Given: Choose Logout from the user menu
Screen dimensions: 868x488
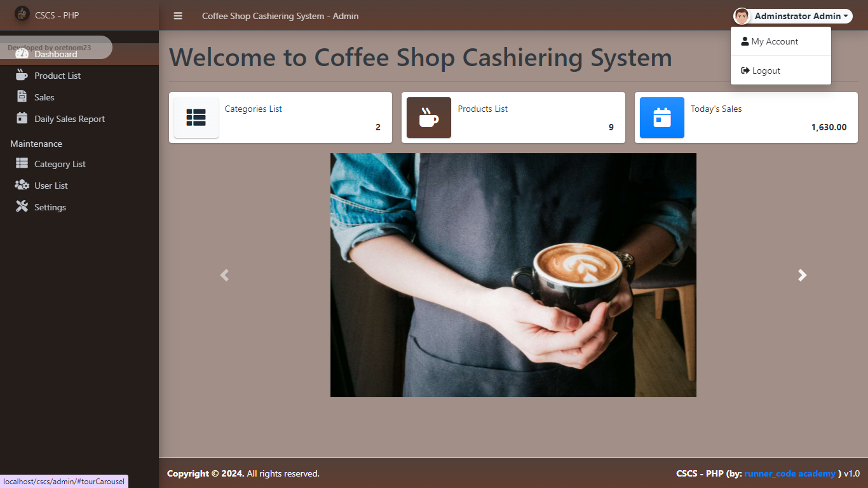Looking at the screenshot, I should pyautogui.click(x=766, y=71).
